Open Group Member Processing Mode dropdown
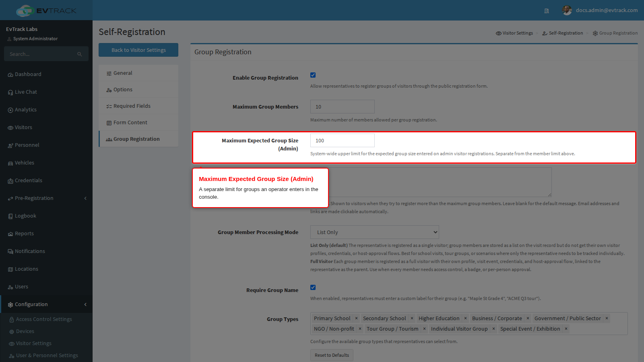Image resolution: width=644 pixels, height=362 pixels. pos(374,232)
